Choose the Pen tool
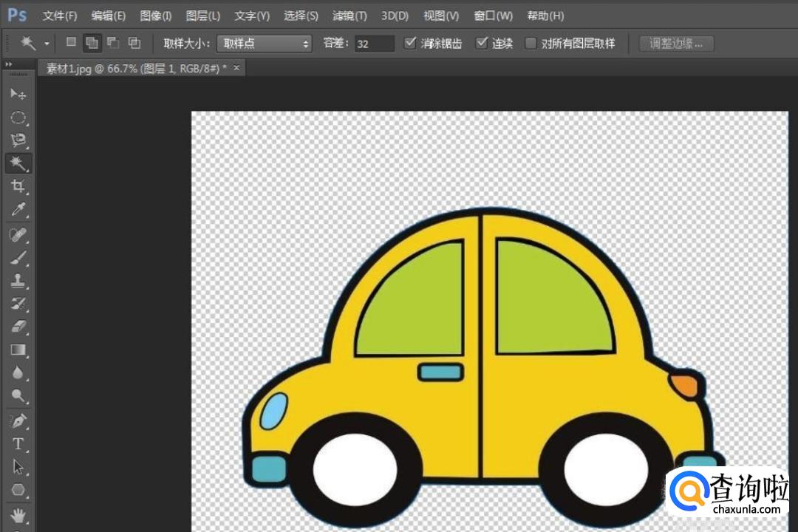Screen dimensions: 798x532 [18, 420]
